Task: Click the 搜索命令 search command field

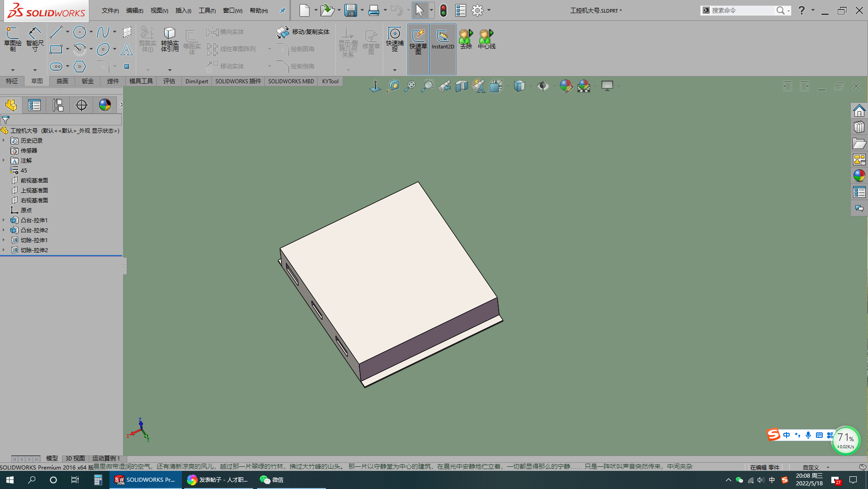Action: click(x=742, y=10)
